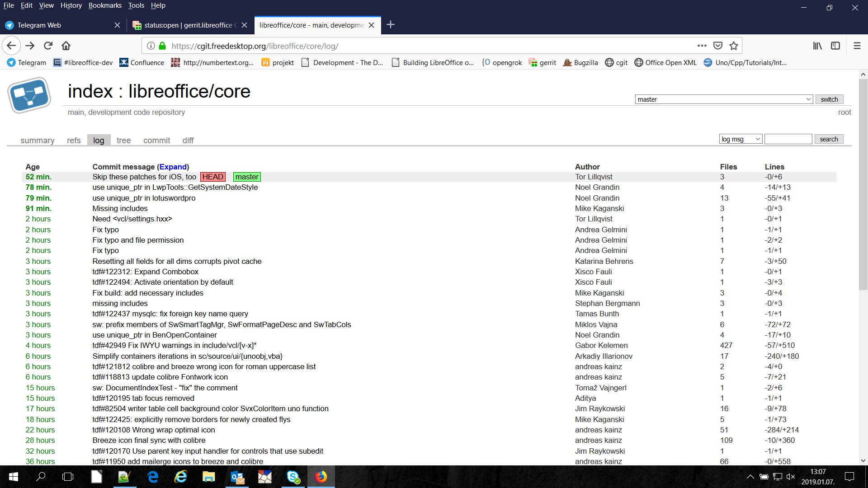Image resolution: width=868 pixels, height=488 pixels.
Task: Save page to Pocket icon
Action: (x=717, y=46)
